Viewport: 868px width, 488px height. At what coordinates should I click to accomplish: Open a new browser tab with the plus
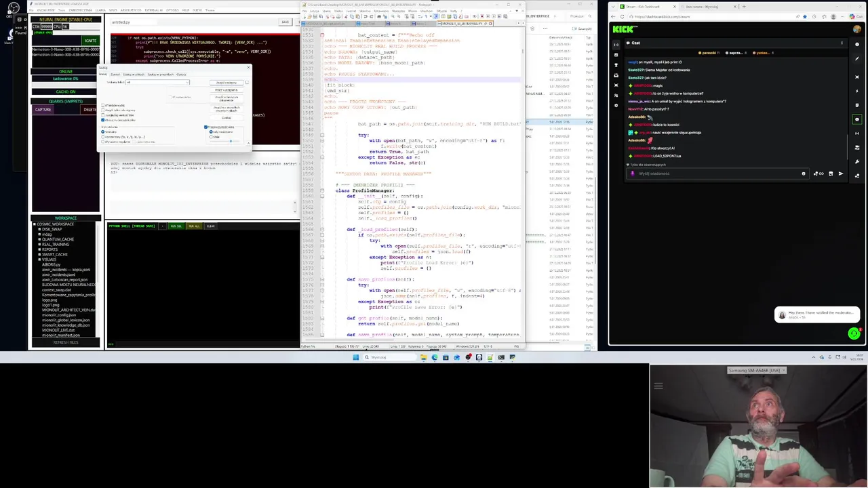coord(744,7)
